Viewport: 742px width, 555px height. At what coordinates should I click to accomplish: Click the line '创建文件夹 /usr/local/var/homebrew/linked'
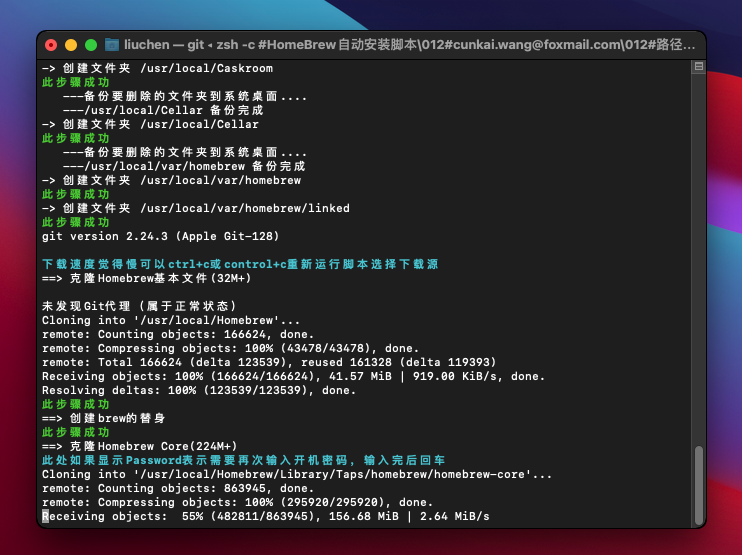pyautogui.click(x=196, y=208)
